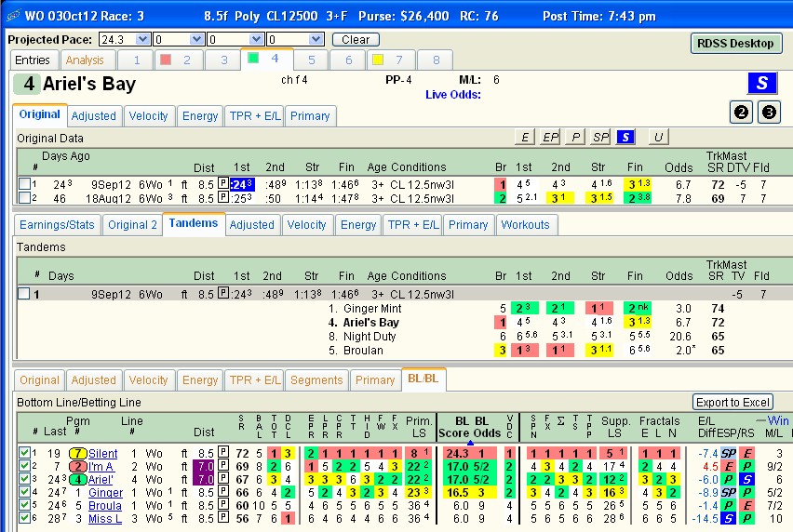Open the Workouts tab

coord(526,225)
